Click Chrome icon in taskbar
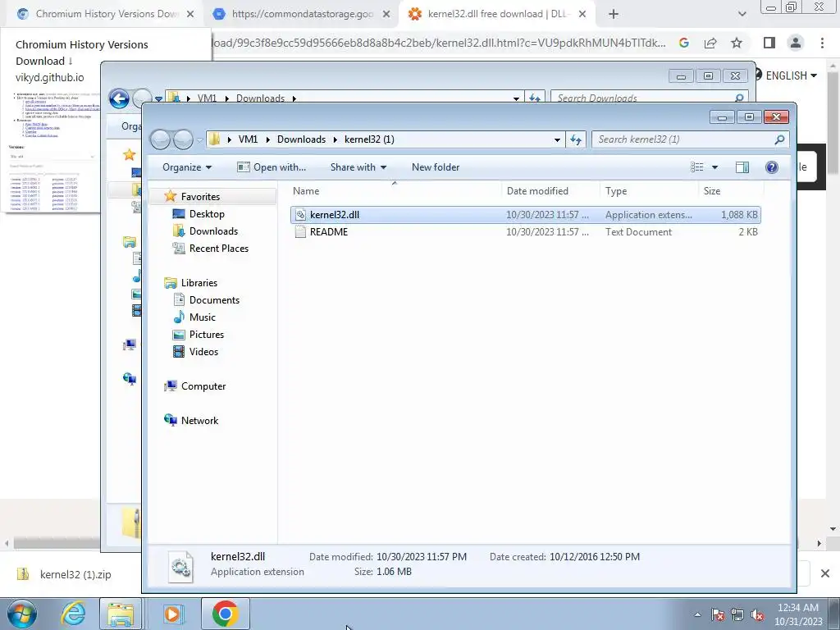 coord(225,614)
